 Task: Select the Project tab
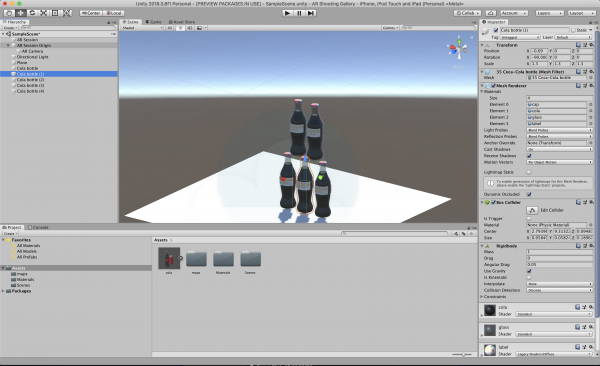pos(12,227)
